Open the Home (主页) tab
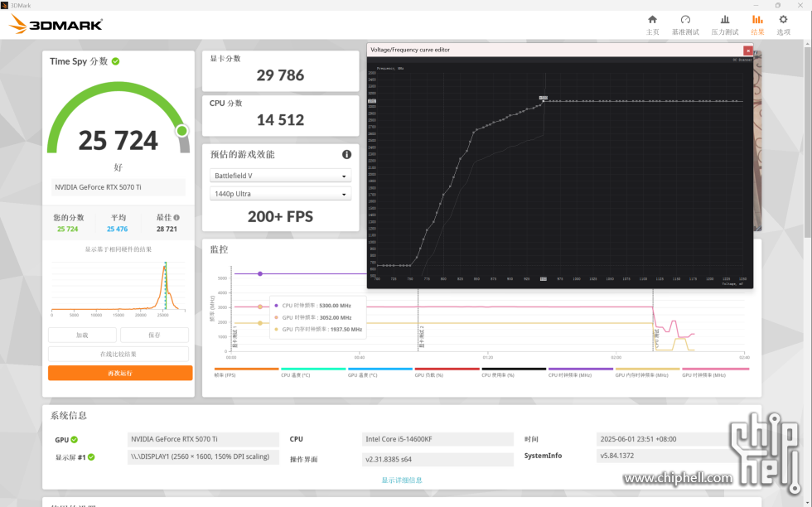Image resolution: width=812 pixels, height=507 pixels. 653,24
